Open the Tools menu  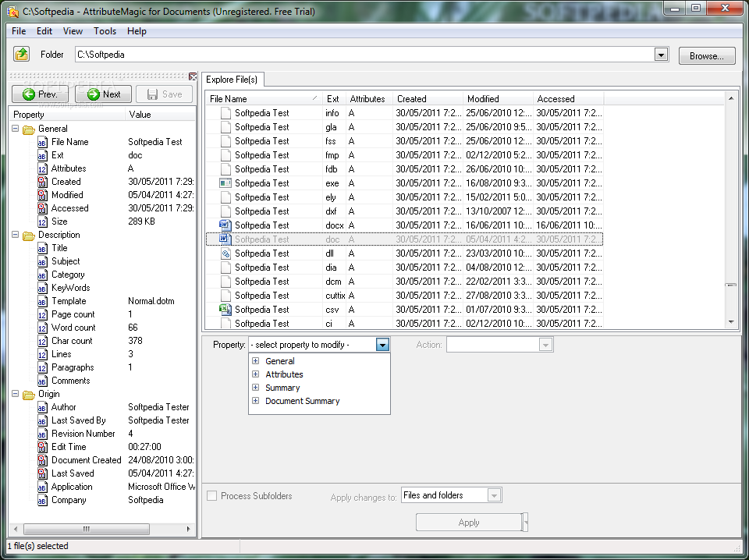pyautogui.click(x=105, y=31)
